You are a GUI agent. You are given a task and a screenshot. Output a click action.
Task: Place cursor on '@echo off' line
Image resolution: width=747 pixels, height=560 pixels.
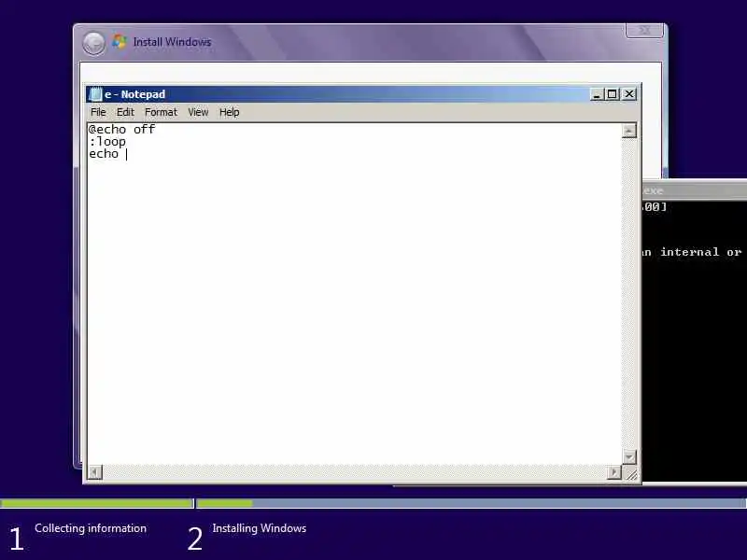[122, 130]
